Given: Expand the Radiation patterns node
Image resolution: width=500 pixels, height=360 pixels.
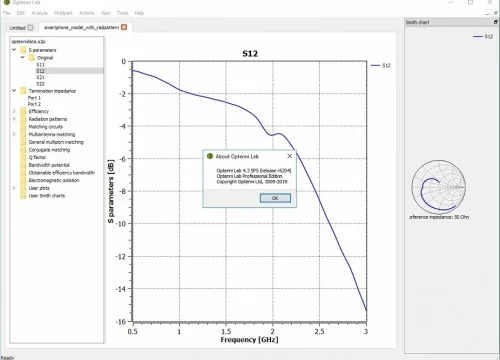Looking at the screenshot, I should coord(14,119).
